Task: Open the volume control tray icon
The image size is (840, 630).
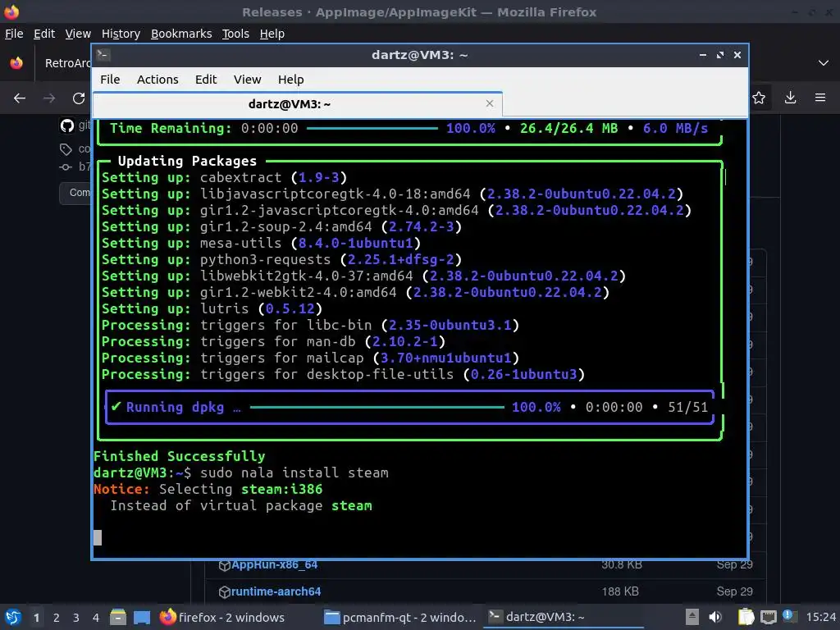Action: 715,617
